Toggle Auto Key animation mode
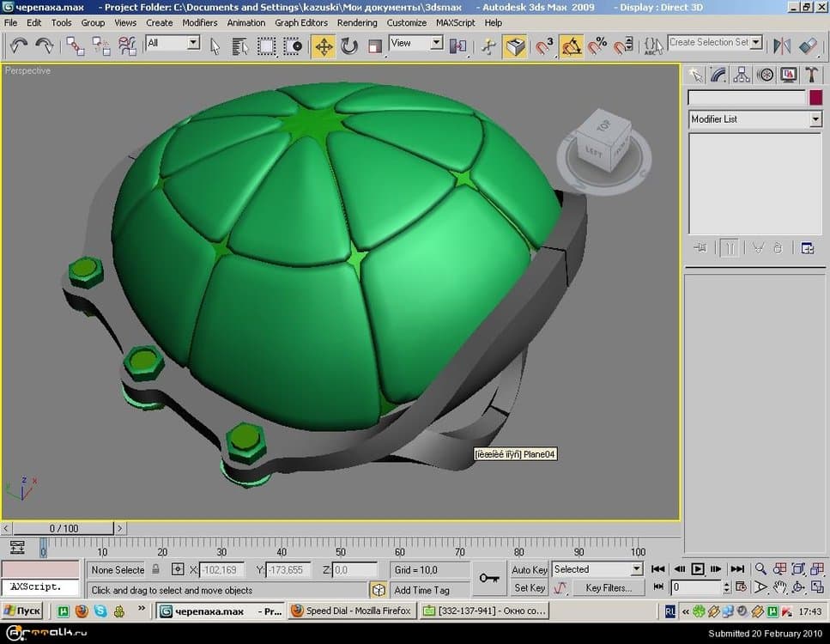This screenshot has height=644, width=830. coord(529,569)
